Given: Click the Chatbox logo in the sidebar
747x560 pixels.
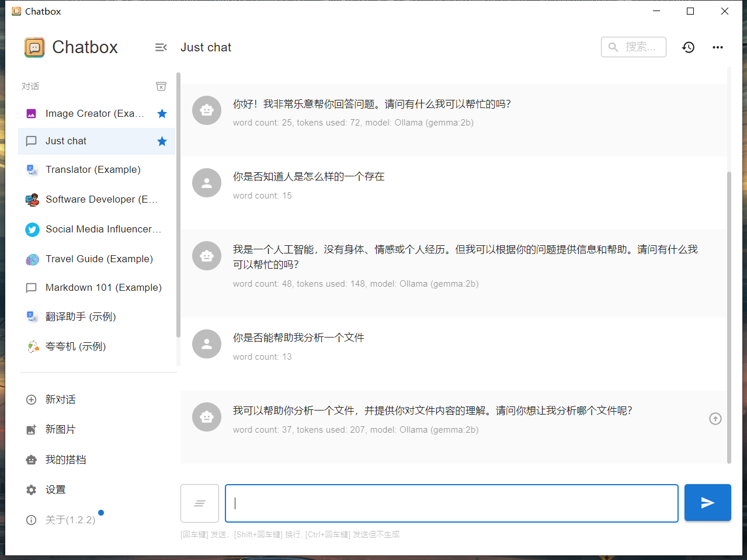Looking at the screenshot, I should click(34, 47).
